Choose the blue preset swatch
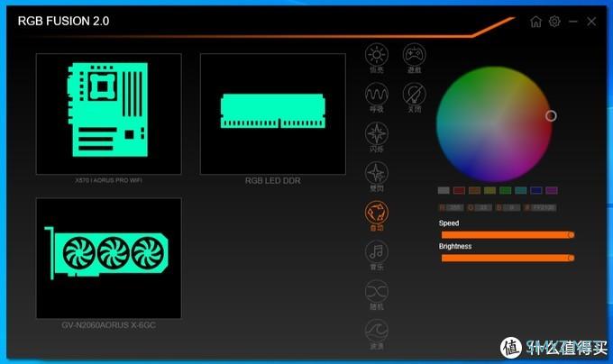 point(536,191)
